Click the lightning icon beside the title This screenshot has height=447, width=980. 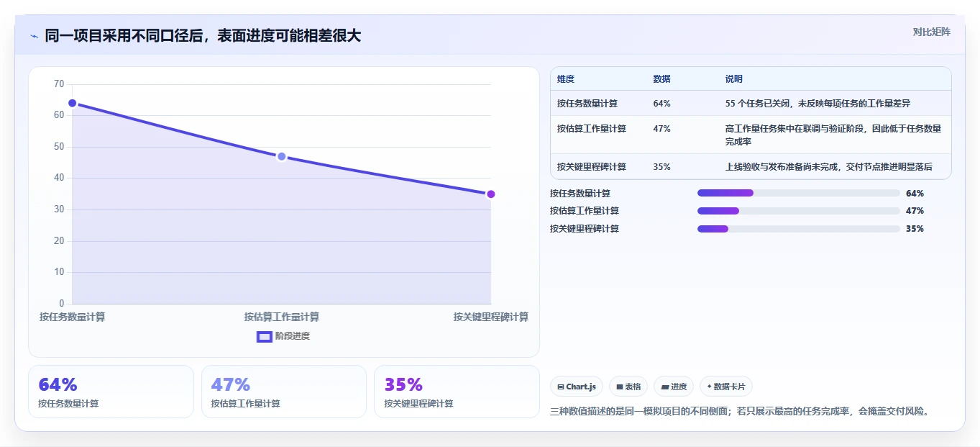coord(34,36)
